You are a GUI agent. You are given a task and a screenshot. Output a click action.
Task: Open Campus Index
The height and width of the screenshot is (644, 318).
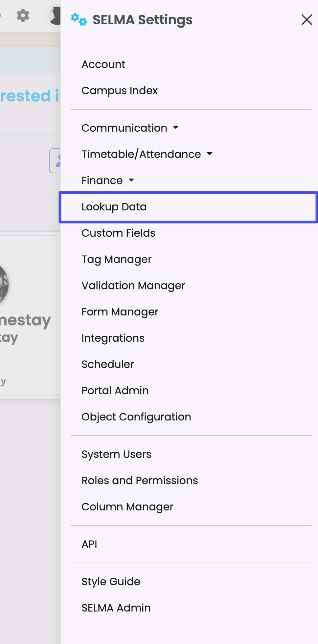point(120,91)
